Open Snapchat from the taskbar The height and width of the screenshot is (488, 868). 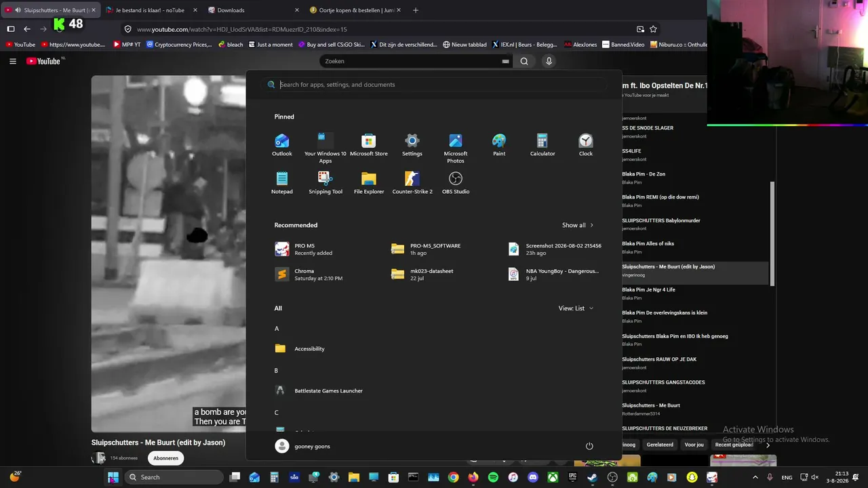tap(692, 477)
